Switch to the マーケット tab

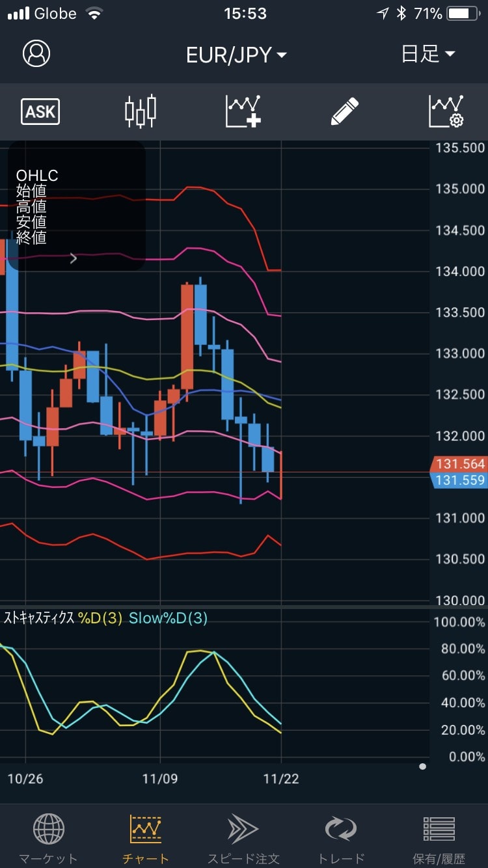click(x=49, y=838)
